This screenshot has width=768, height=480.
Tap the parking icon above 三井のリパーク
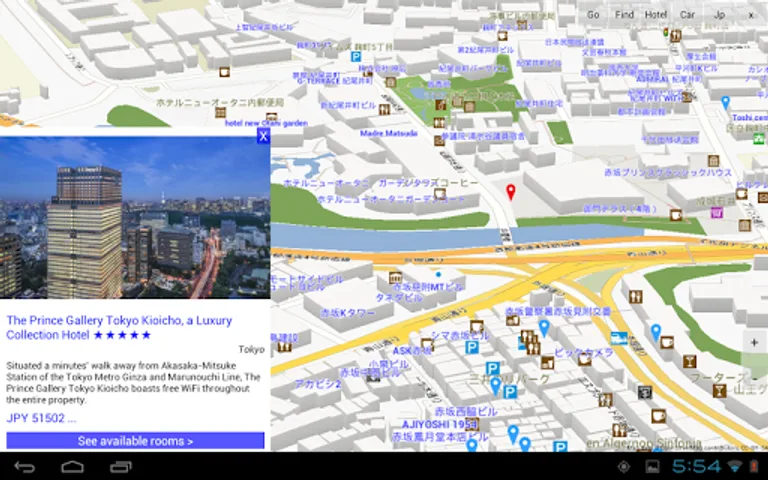(493, 368)
